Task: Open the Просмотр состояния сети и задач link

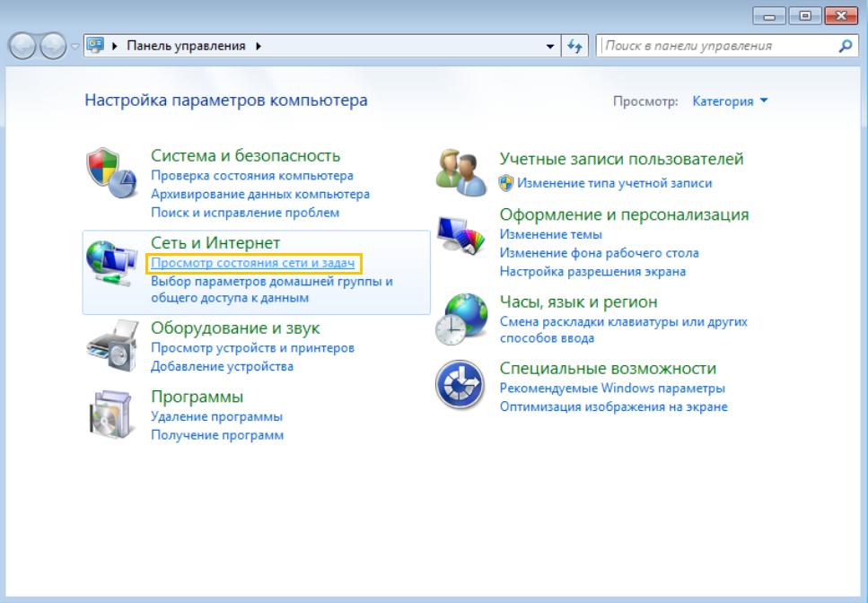Action: click(x=252, y=263)
